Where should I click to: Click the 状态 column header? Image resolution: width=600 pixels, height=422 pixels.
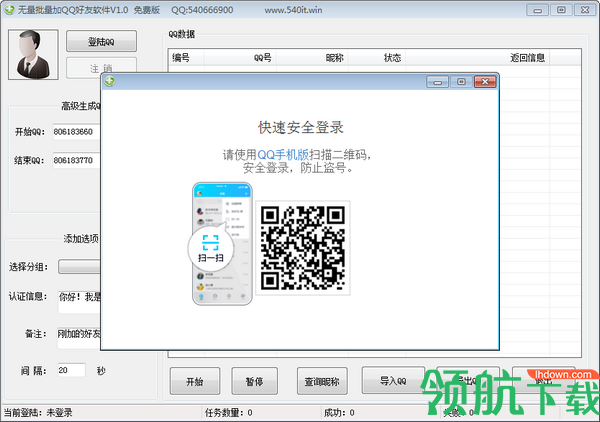377,58
